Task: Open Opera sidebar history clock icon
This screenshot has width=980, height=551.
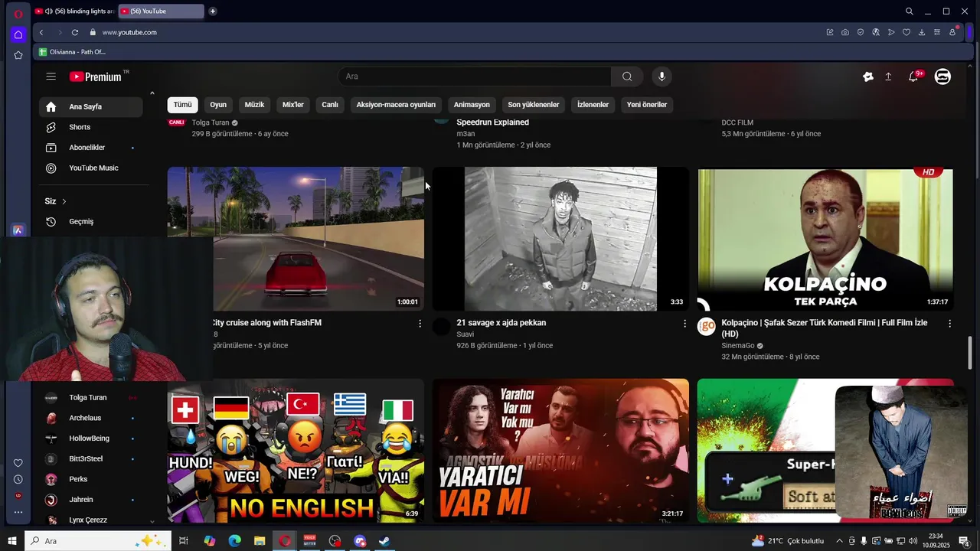Action: pos(18,479)
